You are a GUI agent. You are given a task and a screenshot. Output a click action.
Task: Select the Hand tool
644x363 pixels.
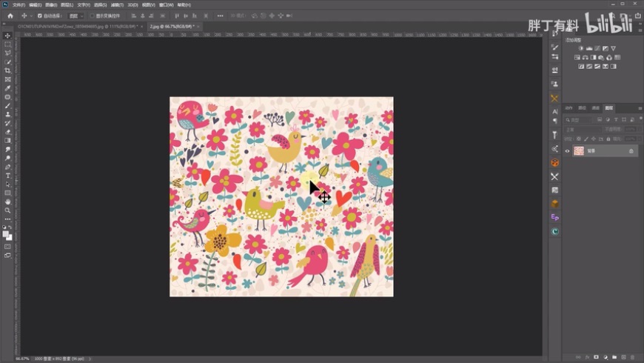7,202
